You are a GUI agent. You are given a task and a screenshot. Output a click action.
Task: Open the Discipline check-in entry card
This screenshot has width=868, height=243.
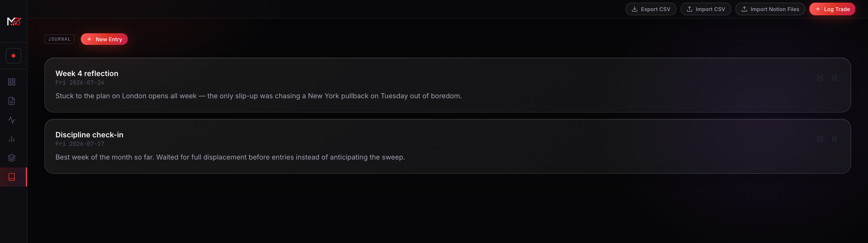[x=447, y=146]
